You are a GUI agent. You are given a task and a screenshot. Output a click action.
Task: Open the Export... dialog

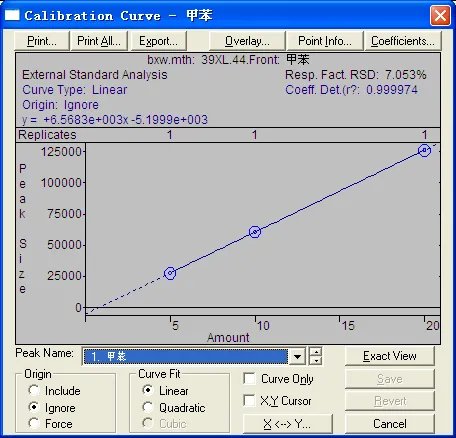pos(158,41)
